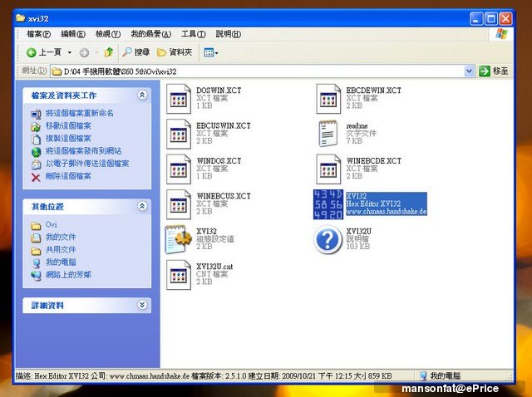This screenshot has width=532, height=397.
Task: Open the Ovi folder link
Action: coord(52,225)
